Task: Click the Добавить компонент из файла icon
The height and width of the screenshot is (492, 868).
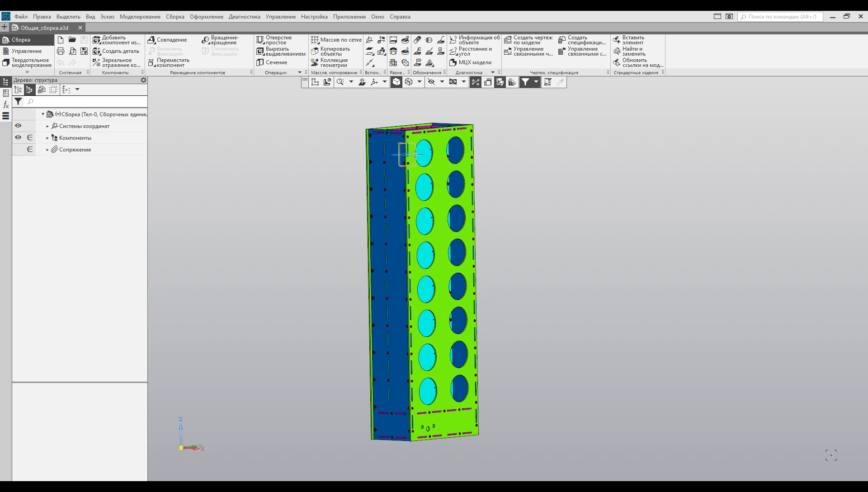Action: coord(96,40)
